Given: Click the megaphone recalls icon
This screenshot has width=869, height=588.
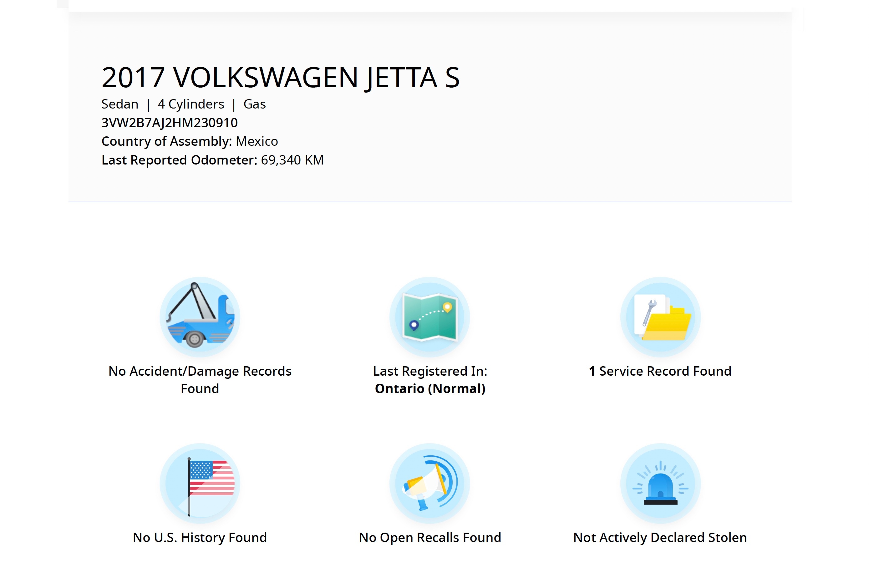Looking at the screenshot, I should click(429, 483).
